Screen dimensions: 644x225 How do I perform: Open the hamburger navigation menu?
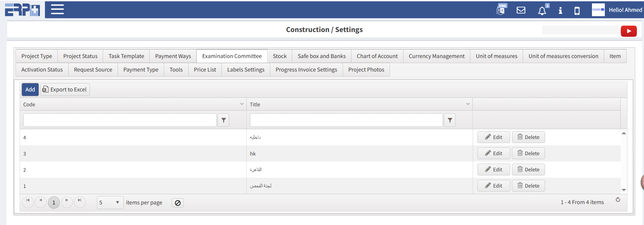click(57, 9)
